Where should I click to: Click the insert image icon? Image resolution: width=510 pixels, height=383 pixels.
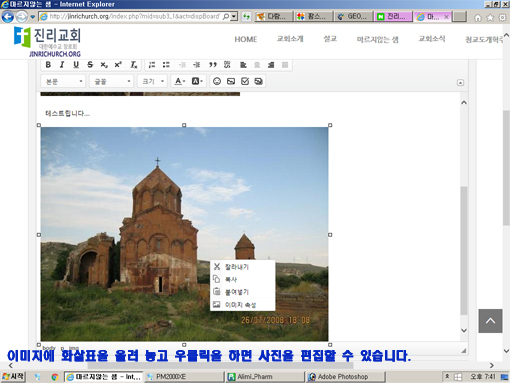coord(231,81)
